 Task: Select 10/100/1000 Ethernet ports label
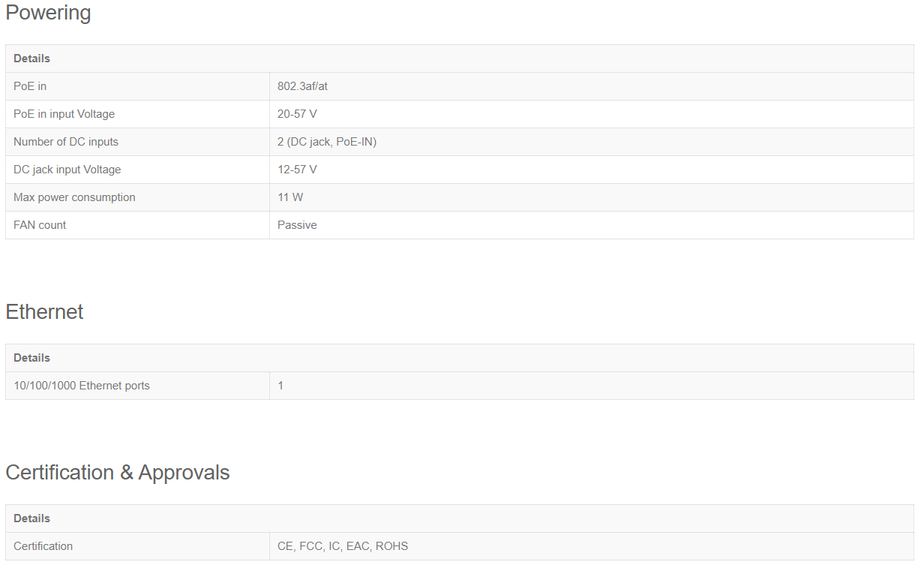click(82, 386)
